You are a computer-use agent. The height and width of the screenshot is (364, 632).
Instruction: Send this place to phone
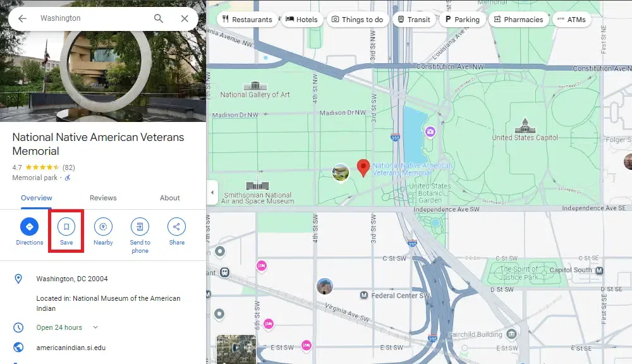point(140,236)
